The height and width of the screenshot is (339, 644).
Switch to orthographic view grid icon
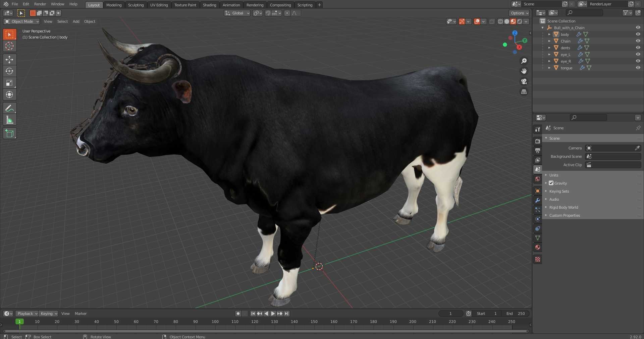point(524,91)
